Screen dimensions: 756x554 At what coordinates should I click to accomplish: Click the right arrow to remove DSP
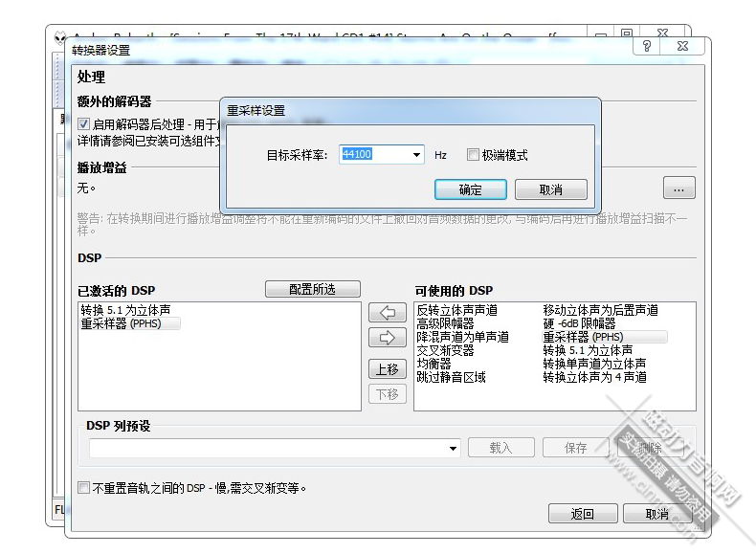point(387,338)
